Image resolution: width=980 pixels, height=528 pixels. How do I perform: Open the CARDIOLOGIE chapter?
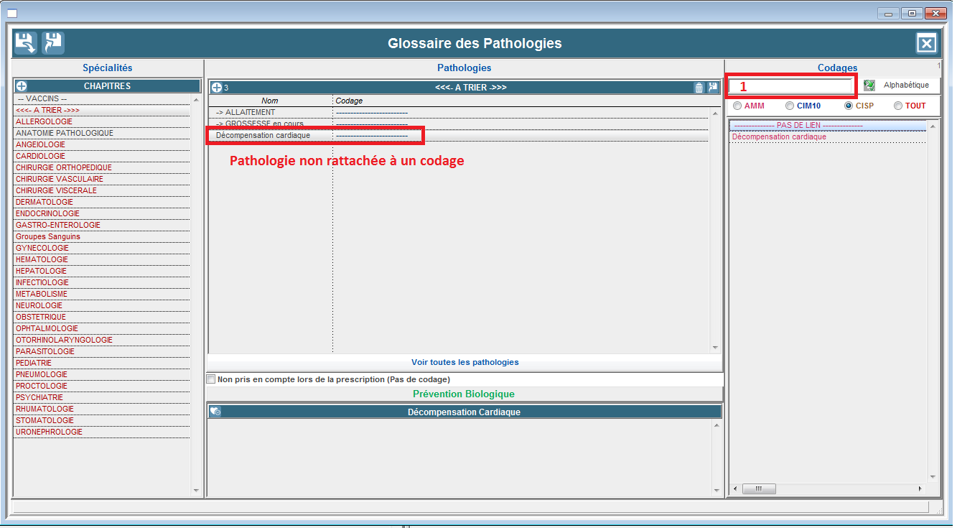(41, 156)
